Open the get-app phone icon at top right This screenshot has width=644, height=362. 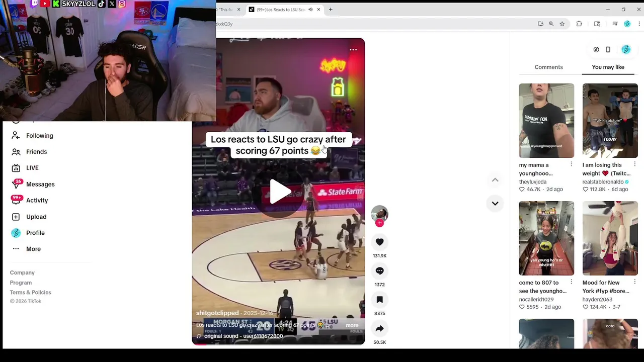(x=608, y=49)
